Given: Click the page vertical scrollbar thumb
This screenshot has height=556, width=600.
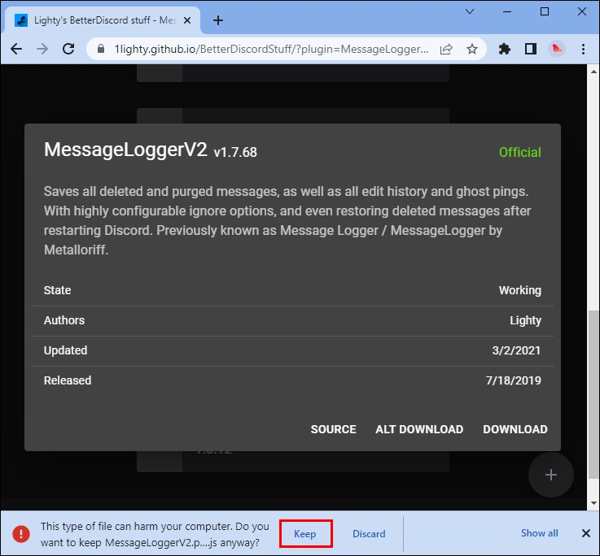Looking at the screenshot, I should coord(593,394).
